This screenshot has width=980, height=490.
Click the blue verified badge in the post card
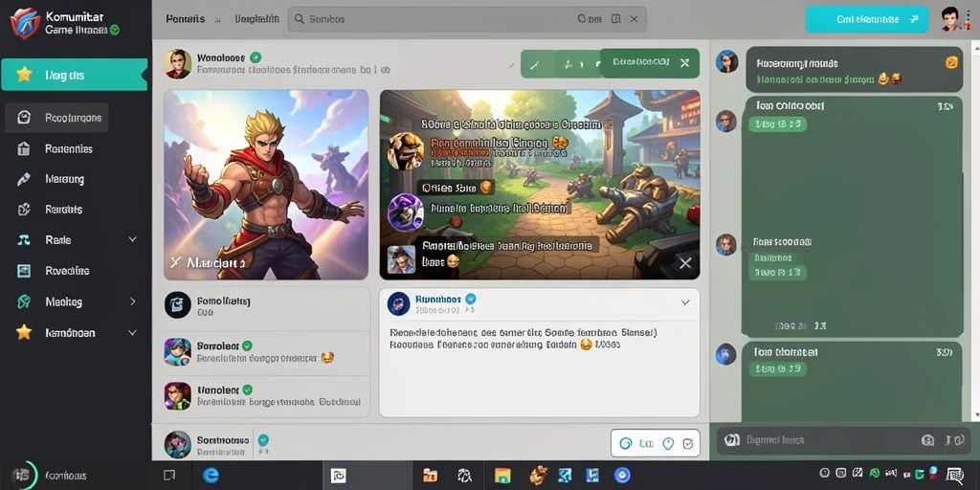(471, 299)
